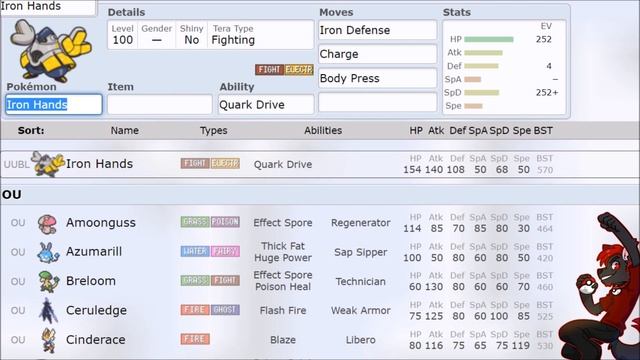
Task: Sort the list by Types
Action: coord(213,131)
